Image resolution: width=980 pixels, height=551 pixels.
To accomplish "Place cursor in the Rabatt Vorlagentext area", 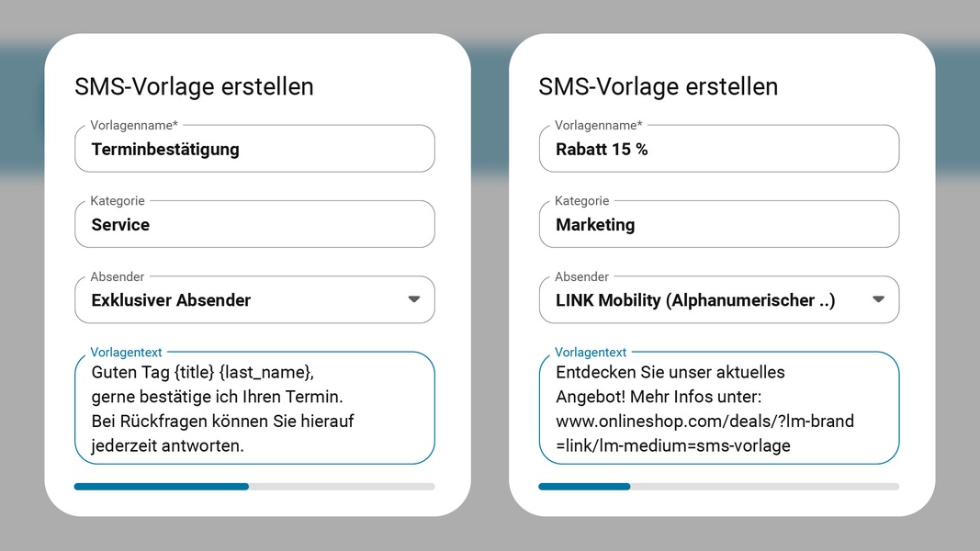I will click(x=719, y=409).
